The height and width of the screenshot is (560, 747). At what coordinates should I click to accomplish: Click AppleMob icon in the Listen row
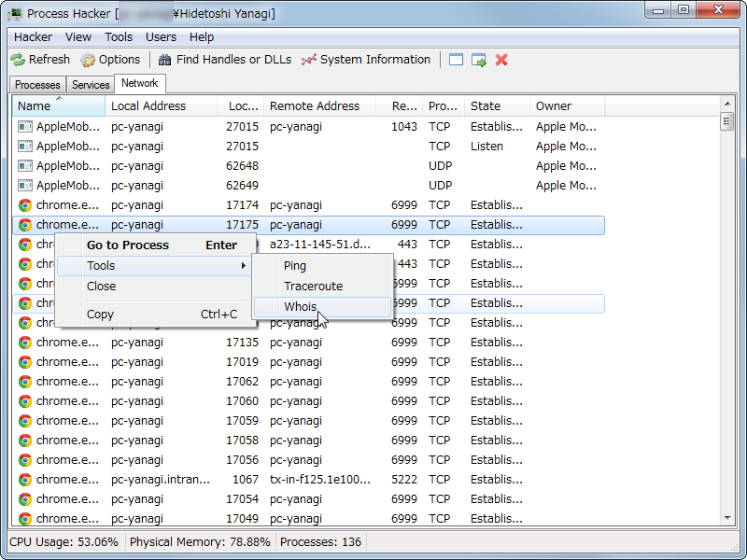[x=25, y=147]
